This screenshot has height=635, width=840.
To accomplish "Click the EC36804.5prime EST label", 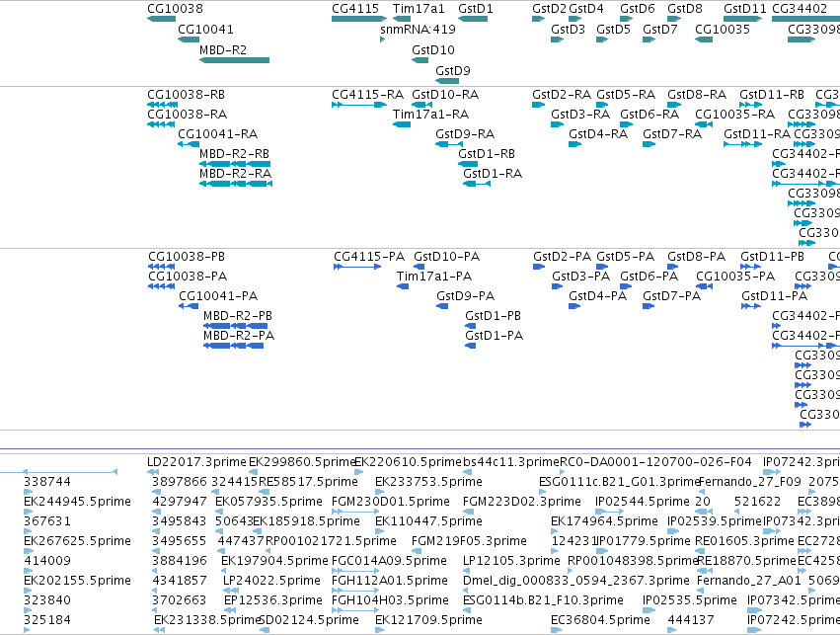I will [600, 620].
